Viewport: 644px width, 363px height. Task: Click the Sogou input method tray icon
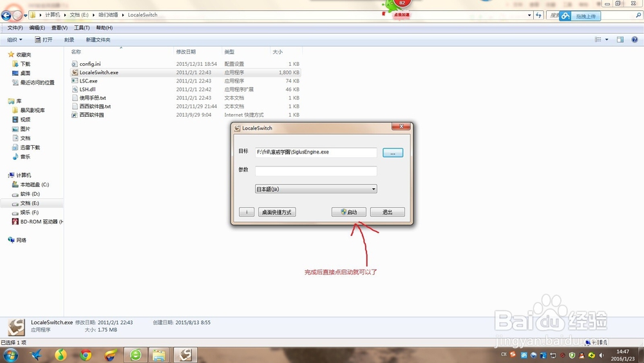(513, 355)
